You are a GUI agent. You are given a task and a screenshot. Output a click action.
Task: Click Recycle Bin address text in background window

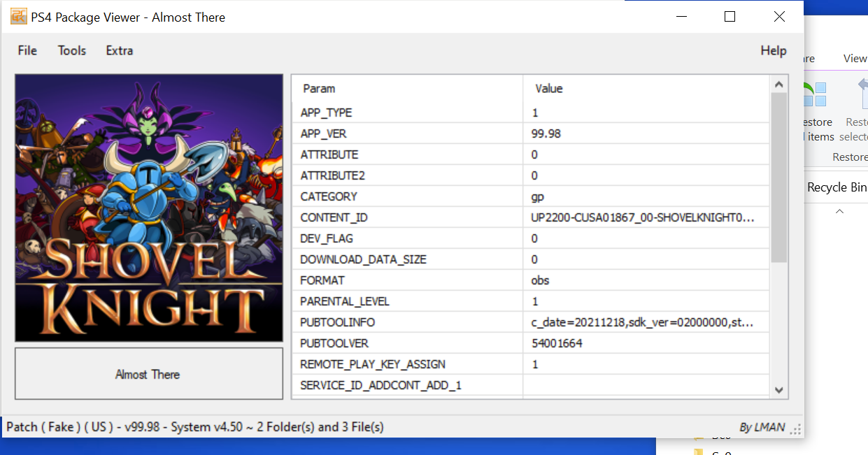[837, 187]
